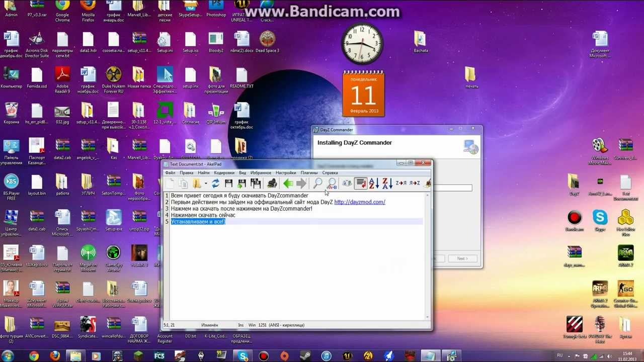
Task: Click the Print icon in AkelPad toolbar
Action: [x=272, y=184]
